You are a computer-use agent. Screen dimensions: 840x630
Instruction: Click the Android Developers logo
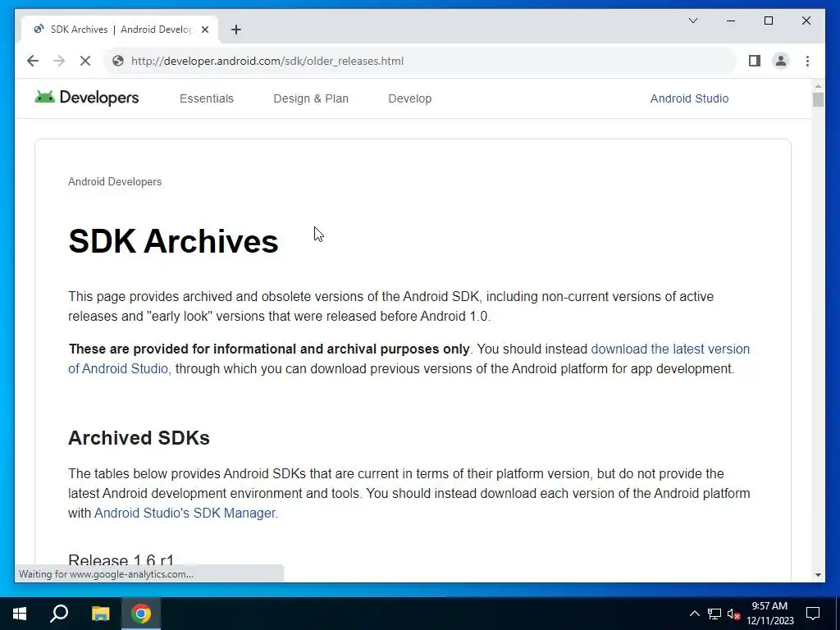[x=87, y=98]
